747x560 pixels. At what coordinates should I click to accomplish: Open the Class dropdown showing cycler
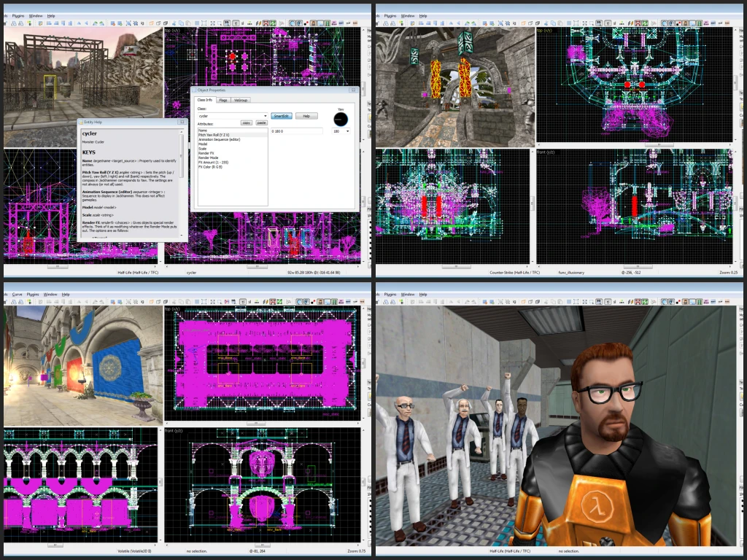coord(265,116)
